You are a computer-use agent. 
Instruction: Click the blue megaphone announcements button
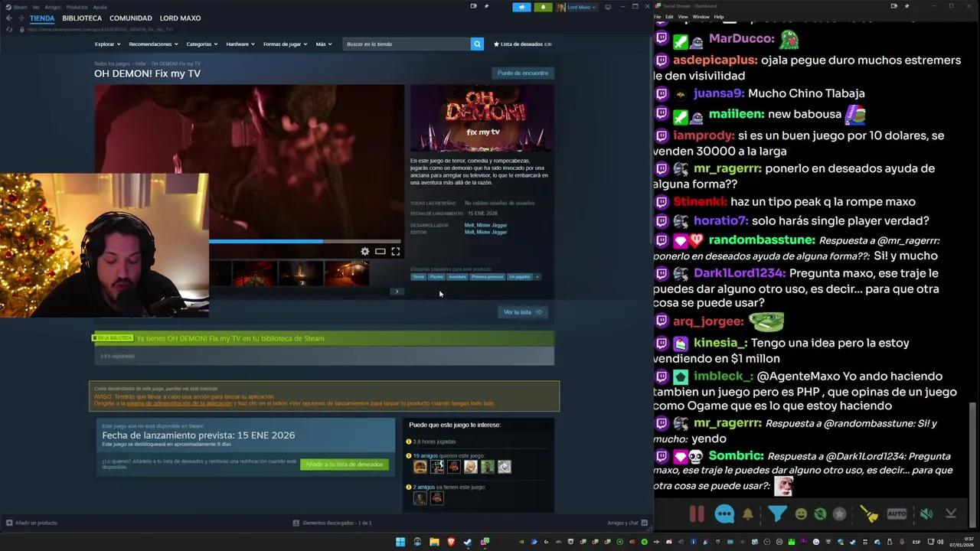521,7
